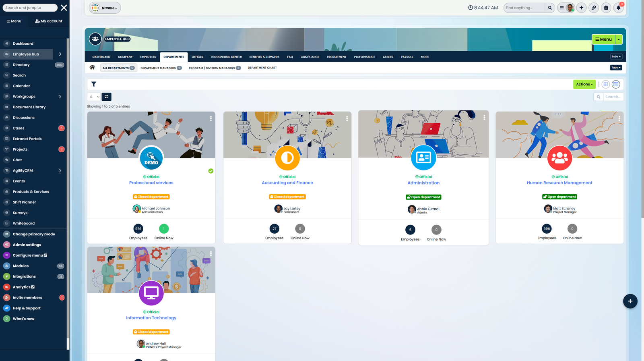
Task: Switch to the Recruitment tab
Action: point(336,57)
